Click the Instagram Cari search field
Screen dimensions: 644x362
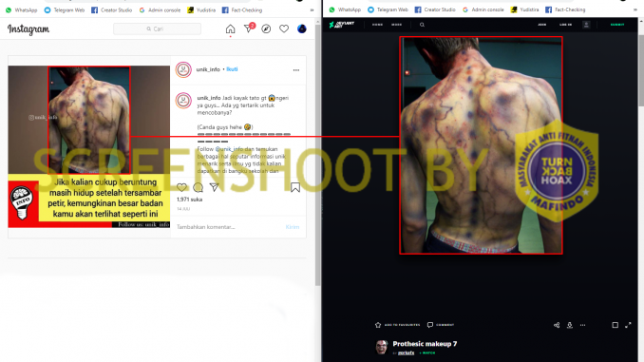[x=158, y=29]
